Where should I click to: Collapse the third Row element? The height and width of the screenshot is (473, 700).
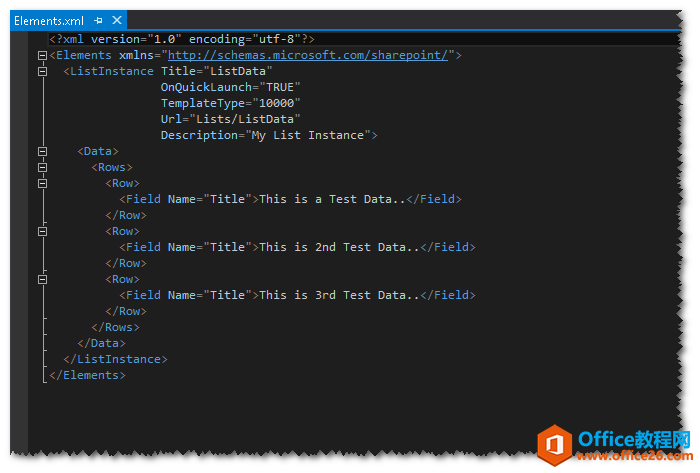(x=42, y=279)
